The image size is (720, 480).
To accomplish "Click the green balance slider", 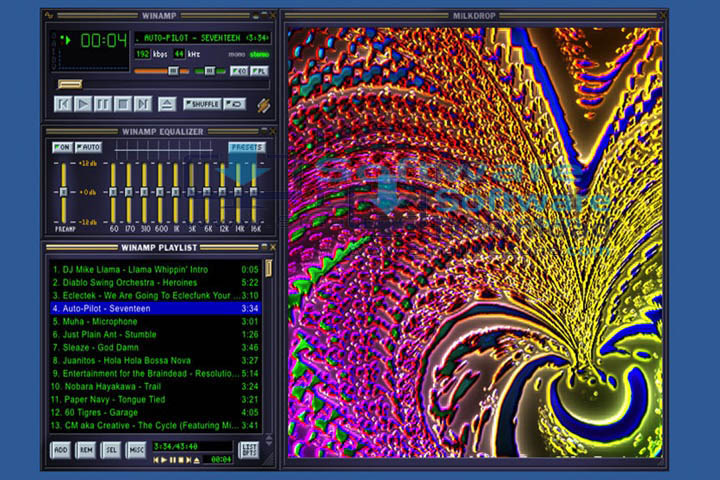I will pos(209,71).
